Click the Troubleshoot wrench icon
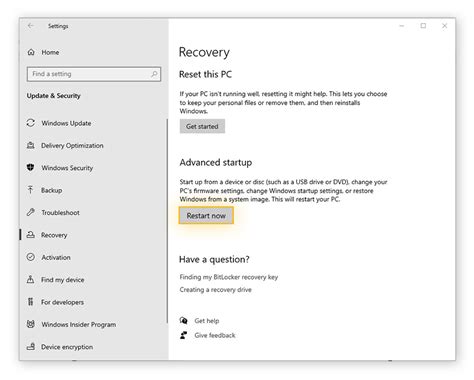474x380 pixels. click(31, 212)
